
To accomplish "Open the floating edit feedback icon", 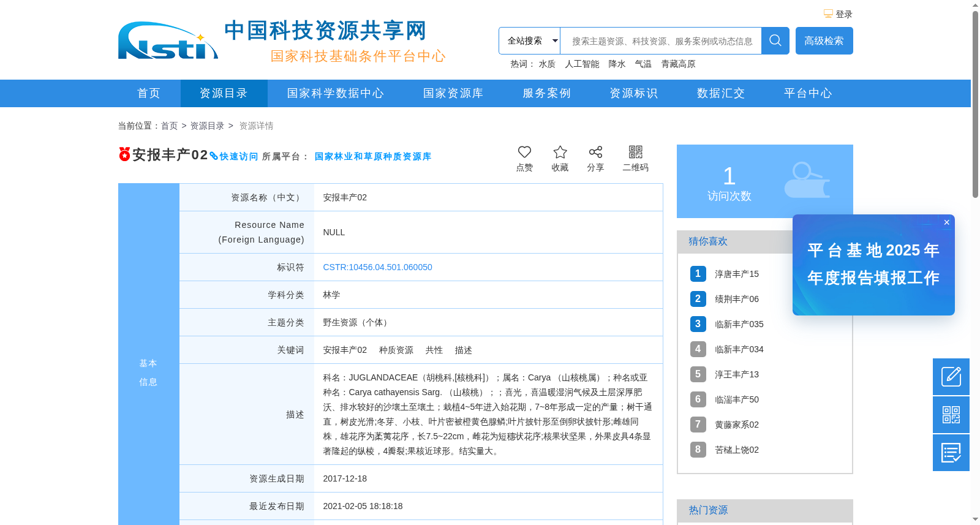I will (x=951, y=377).
